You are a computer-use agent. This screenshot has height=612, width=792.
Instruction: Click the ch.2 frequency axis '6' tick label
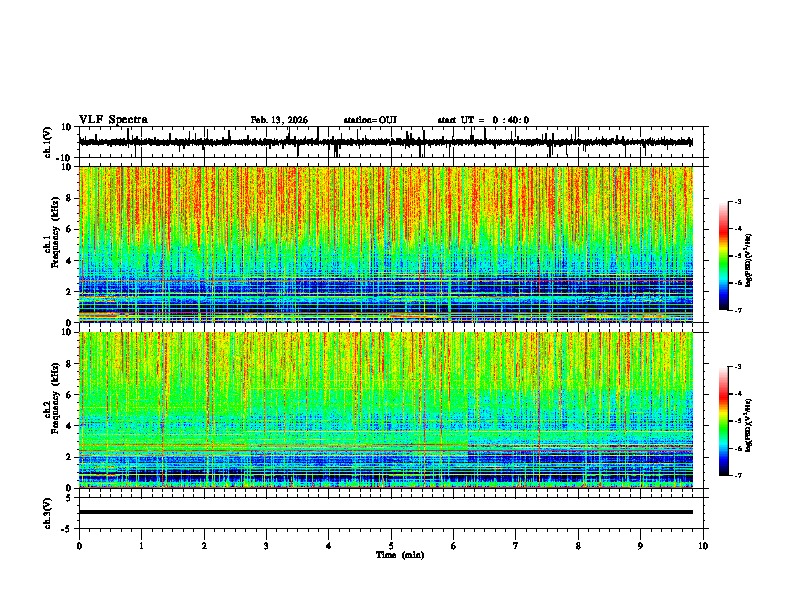click(69, 395)
